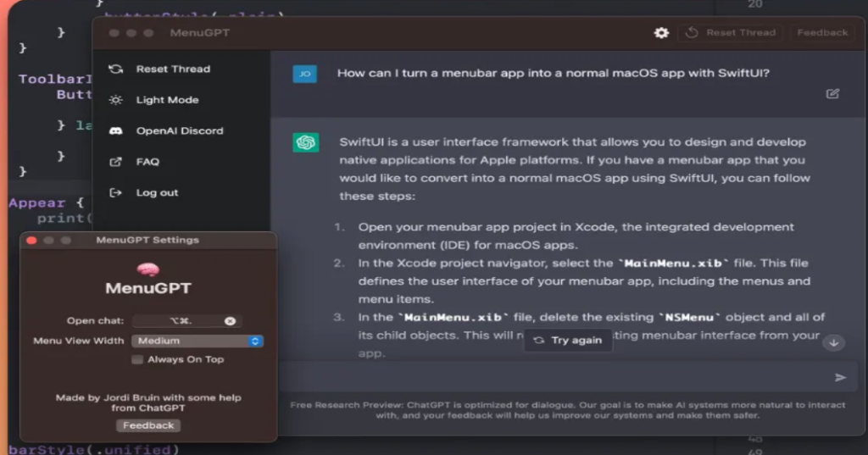Image resolution: width=868 pixels, height=455 pixels.
Task: Click the Reset Thread circular arrows icon in sidebar
Action: (x=115, y=69)
